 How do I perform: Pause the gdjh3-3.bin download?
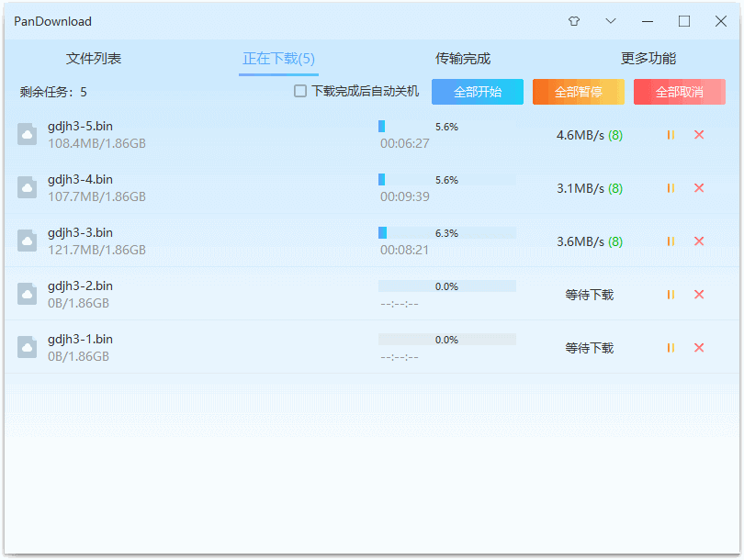pyautogui.click(x=671, y=241)
